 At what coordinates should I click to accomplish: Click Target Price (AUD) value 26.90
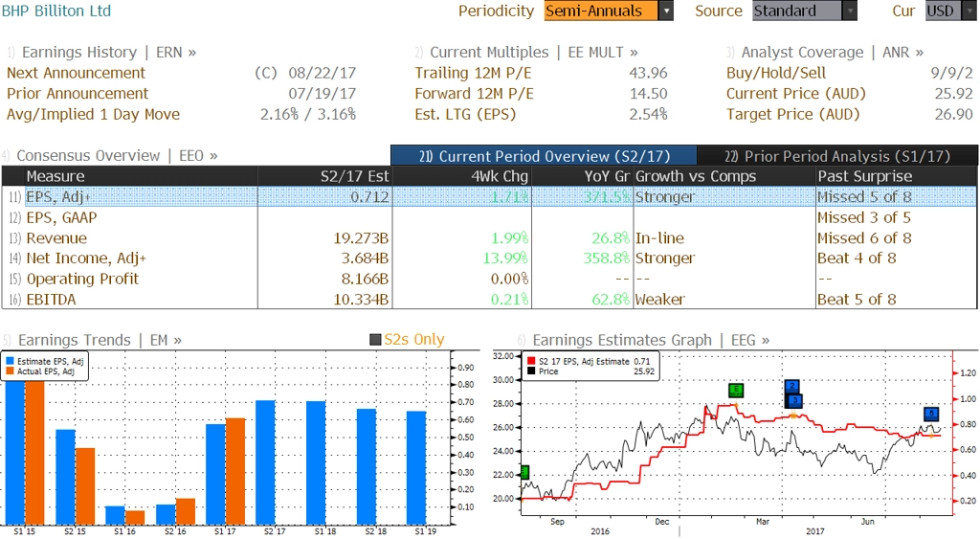[x=954, y=115]
